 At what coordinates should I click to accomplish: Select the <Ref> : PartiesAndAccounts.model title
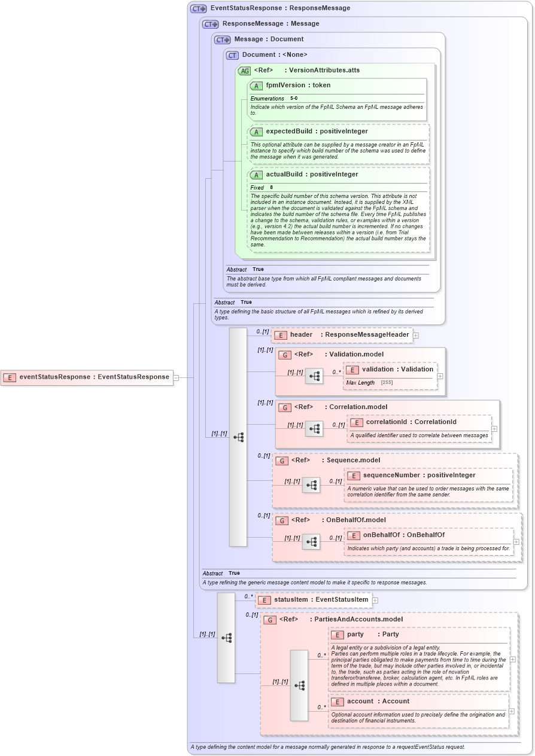coord(342,620)
